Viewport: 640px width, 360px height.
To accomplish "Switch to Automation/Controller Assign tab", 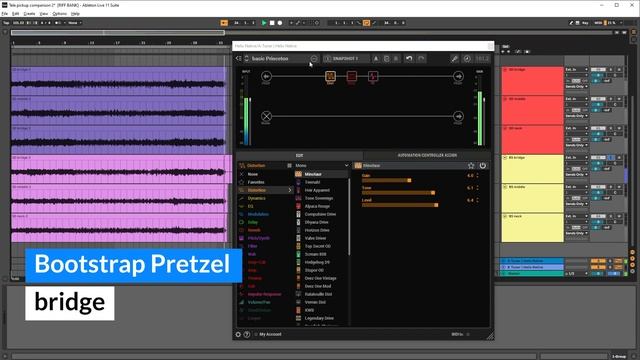I will (x=427, y=156).
